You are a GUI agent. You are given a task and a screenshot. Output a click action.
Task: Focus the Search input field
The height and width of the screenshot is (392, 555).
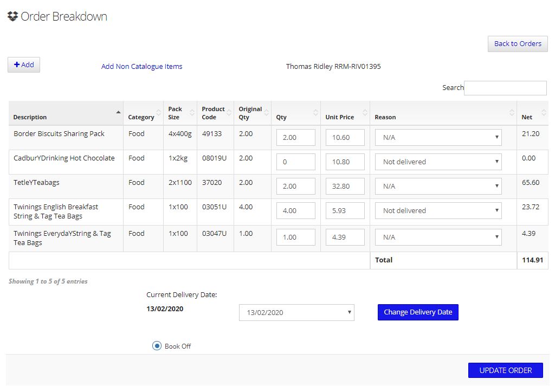click(x=505, y=88)
